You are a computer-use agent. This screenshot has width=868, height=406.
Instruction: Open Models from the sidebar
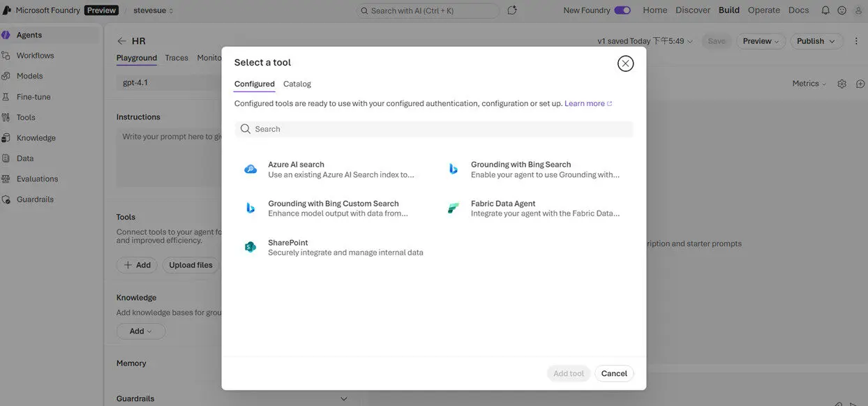[29, 76]
